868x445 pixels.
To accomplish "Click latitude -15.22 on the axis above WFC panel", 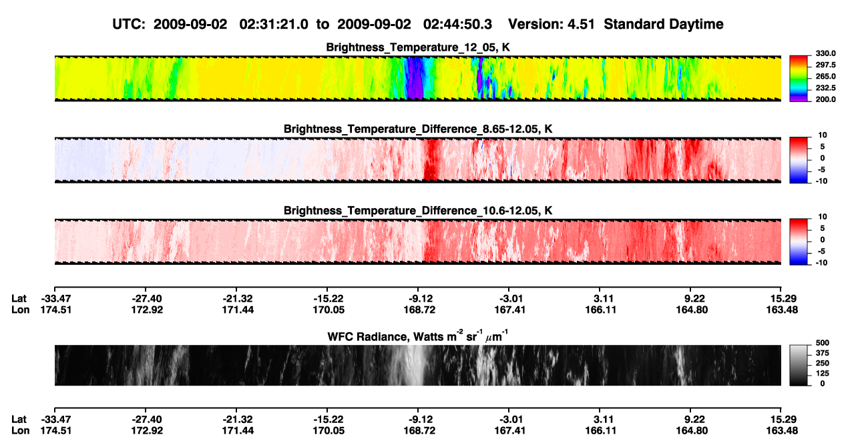I will click(x=327, y=298).
